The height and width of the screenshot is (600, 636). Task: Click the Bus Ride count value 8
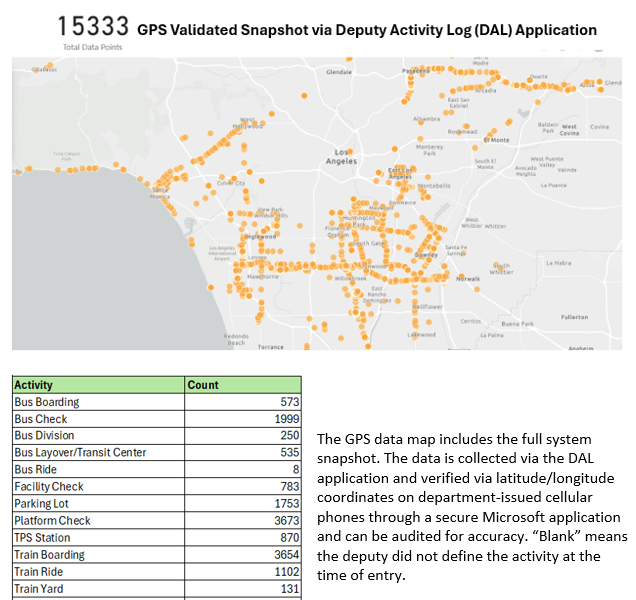coord(296,470)
